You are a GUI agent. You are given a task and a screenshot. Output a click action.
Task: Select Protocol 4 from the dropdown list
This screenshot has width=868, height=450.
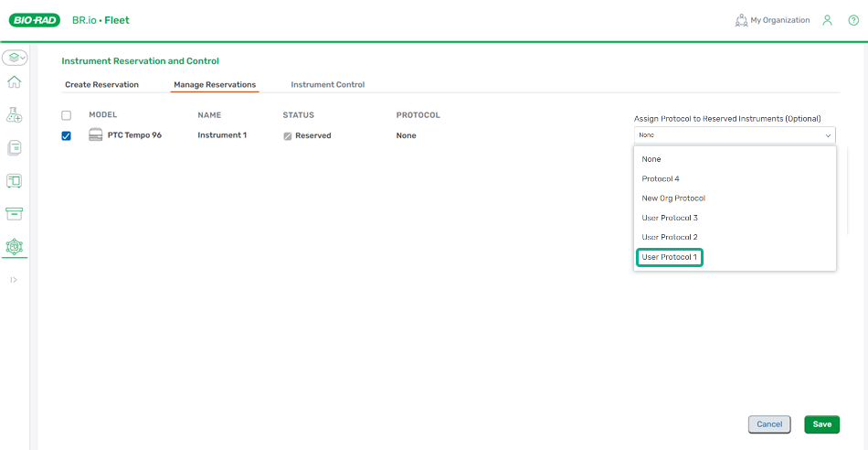(661, 179)
